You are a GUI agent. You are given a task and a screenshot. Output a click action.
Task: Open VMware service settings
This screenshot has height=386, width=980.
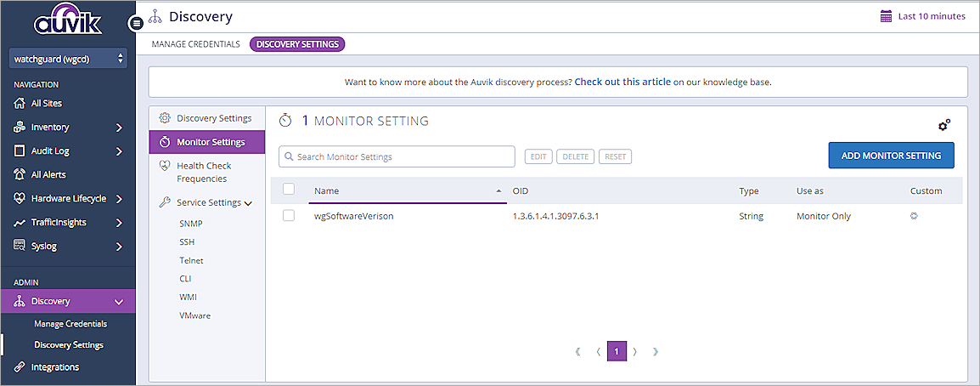pos(195,315)
